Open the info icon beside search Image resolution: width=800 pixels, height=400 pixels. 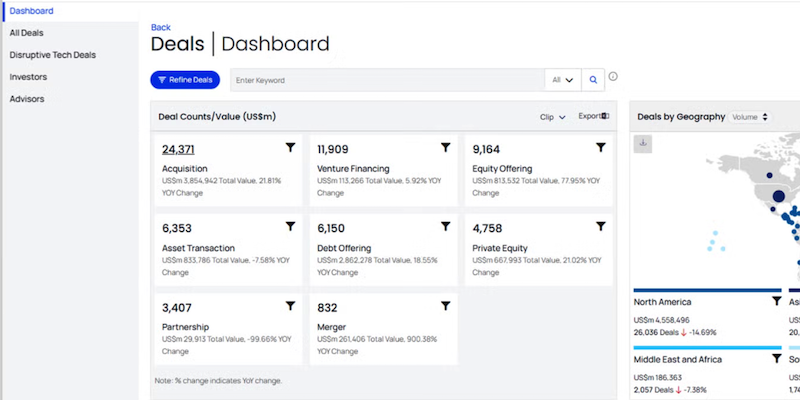613,77
